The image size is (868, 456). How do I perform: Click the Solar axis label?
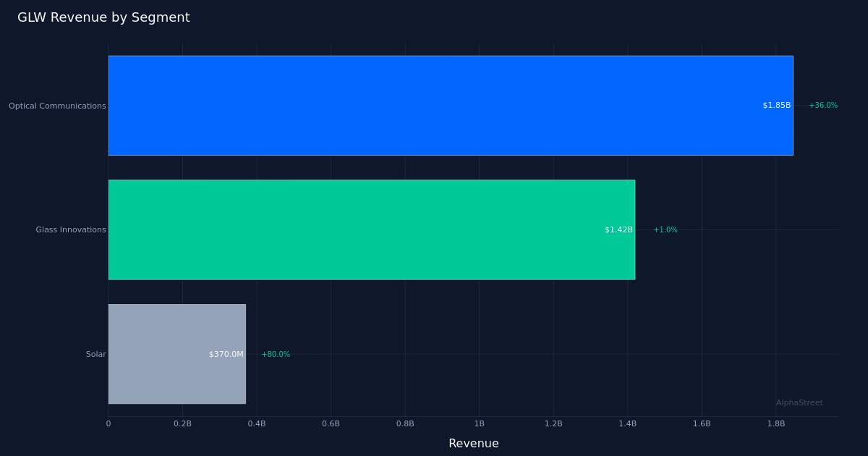[95, 354]
